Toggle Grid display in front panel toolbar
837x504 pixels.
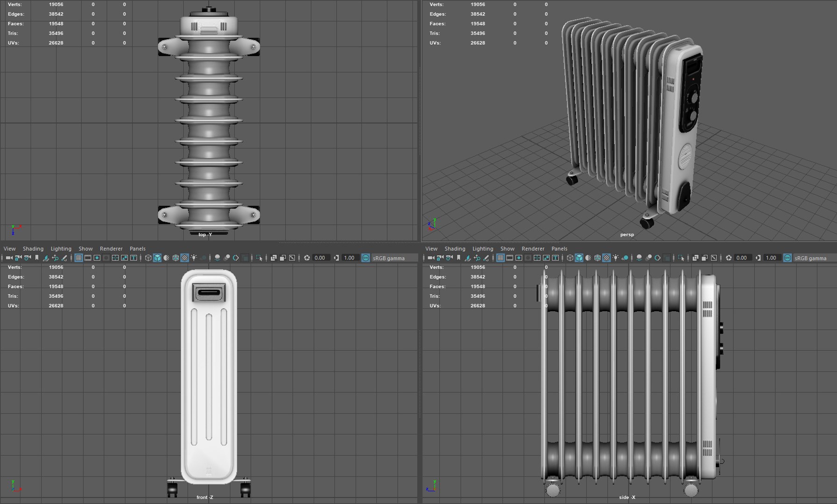tap(79, 258)
